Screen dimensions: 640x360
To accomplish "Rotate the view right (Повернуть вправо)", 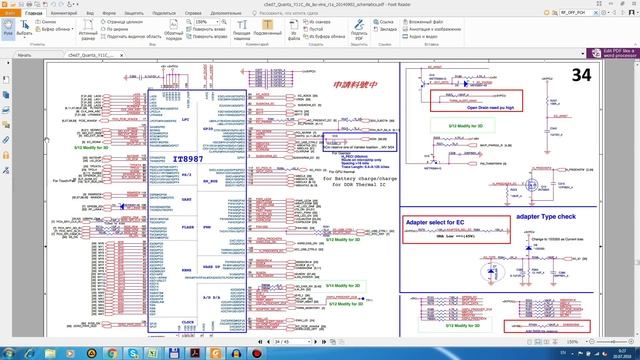I will coord(207,36).
